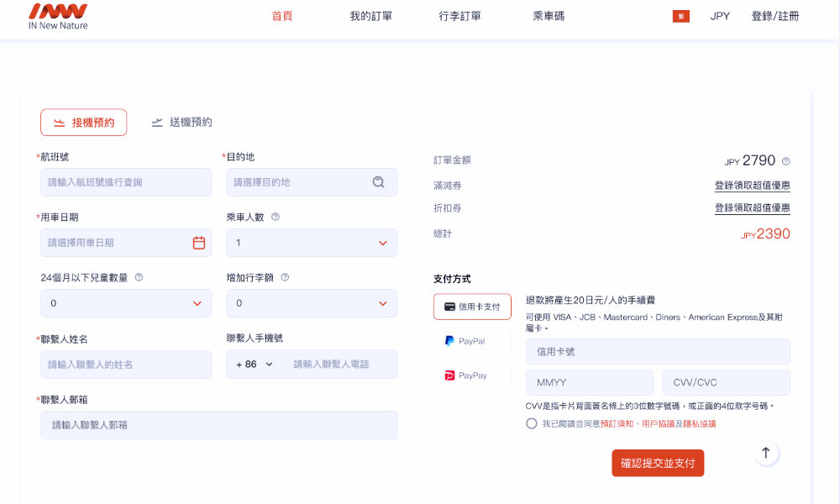Switch to 送機預約 drop-off tab
Image resolution: width=840 pixels, height=504 pixels.
tap(181, 123)
